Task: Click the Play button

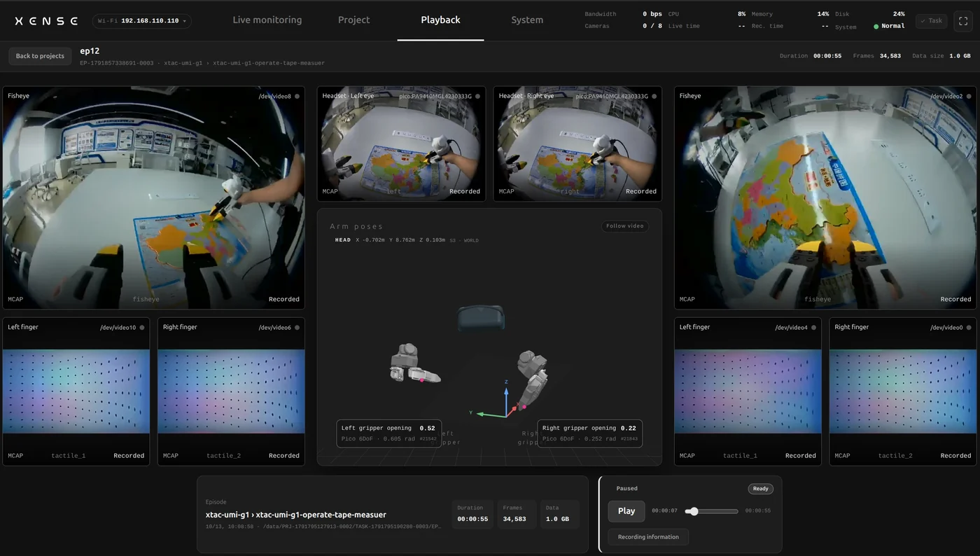Action: [626, 511]
